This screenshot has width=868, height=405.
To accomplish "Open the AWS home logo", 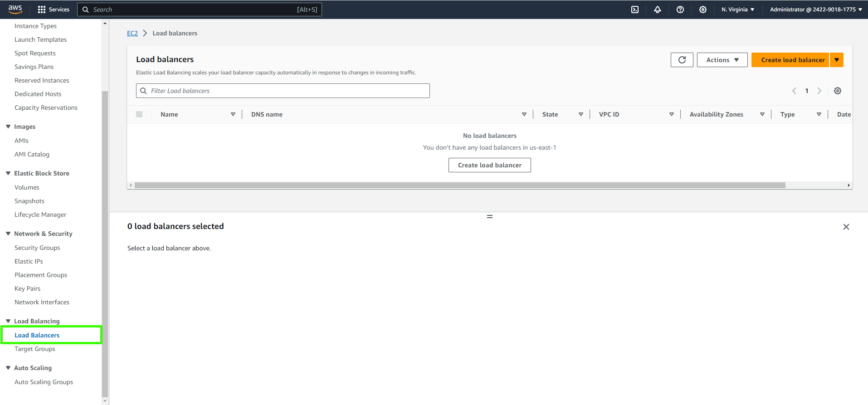I will [x=15, y=9].
